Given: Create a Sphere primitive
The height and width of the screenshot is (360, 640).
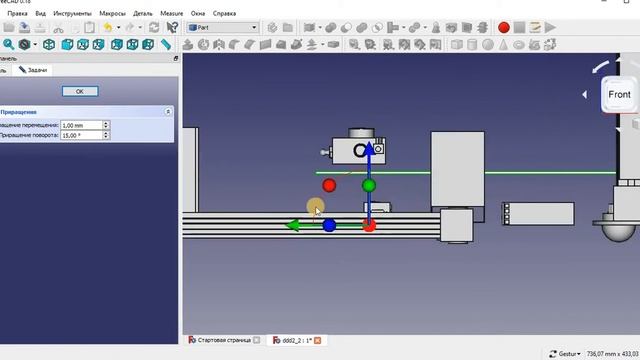Looking at the screenshot, I should [488, 44].
